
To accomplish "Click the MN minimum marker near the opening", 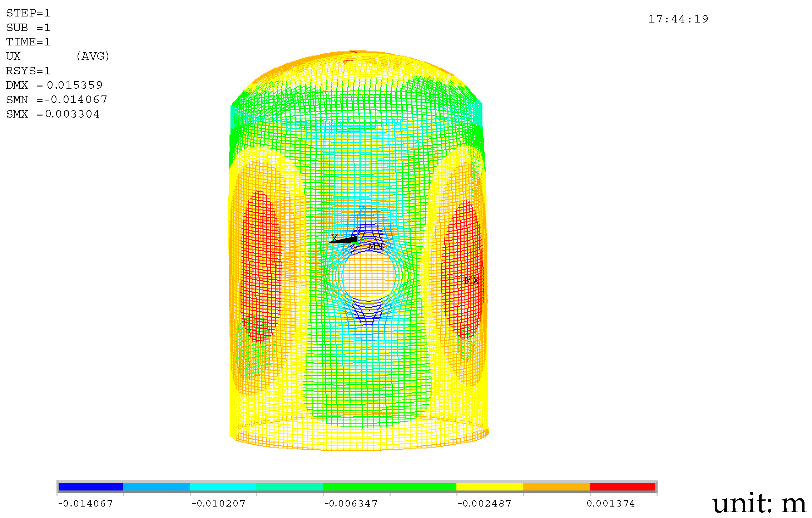I will (375, 246).
